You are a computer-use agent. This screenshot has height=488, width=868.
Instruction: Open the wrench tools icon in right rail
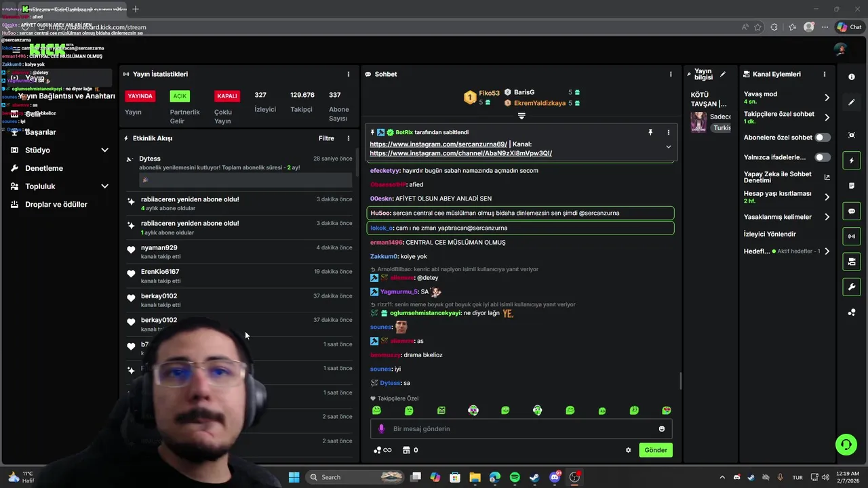coord(852,287)
